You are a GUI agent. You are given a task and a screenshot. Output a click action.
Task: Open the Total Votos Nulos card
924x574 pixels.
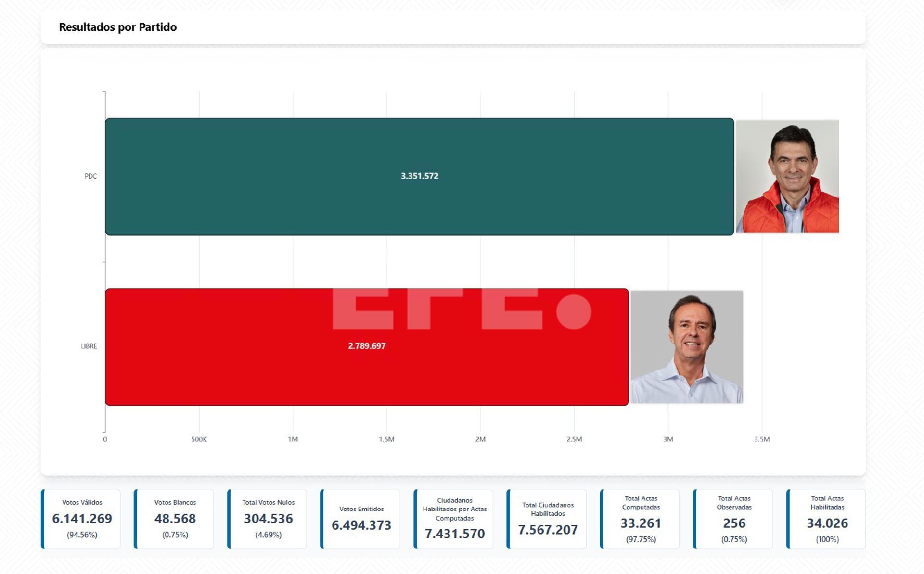(268, 519)
